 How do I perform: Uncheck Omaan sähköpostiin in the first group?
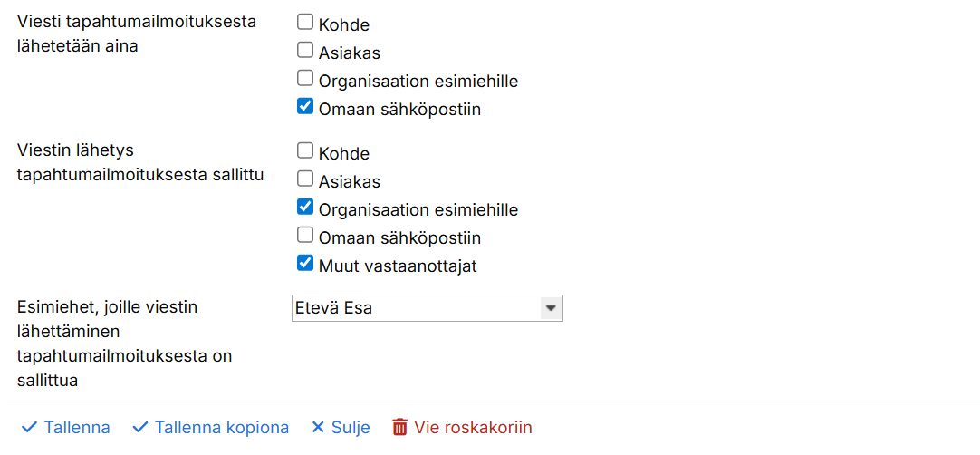tap(305, 107)
